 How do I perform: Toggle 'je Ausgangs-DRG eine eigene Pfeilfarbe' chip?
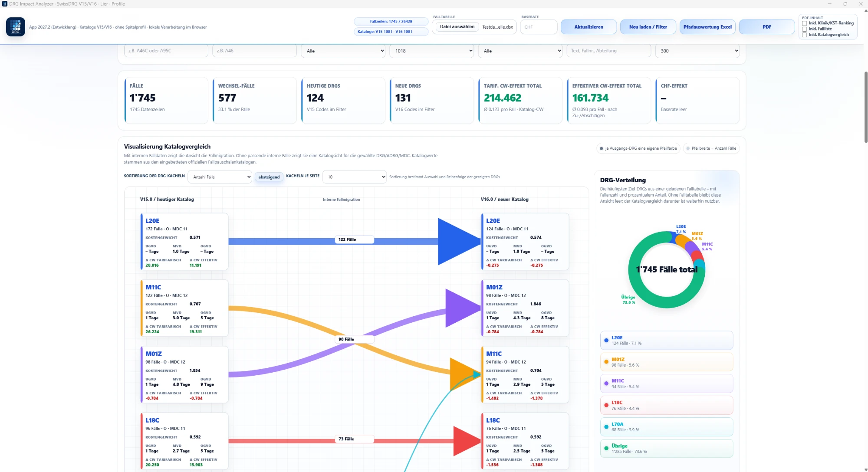tap(638, 148)
